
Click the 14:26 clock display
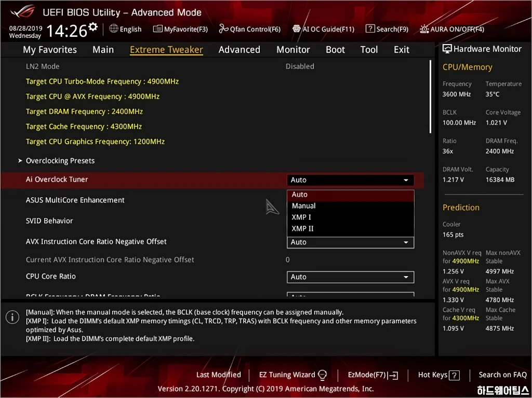pos(66,31)
